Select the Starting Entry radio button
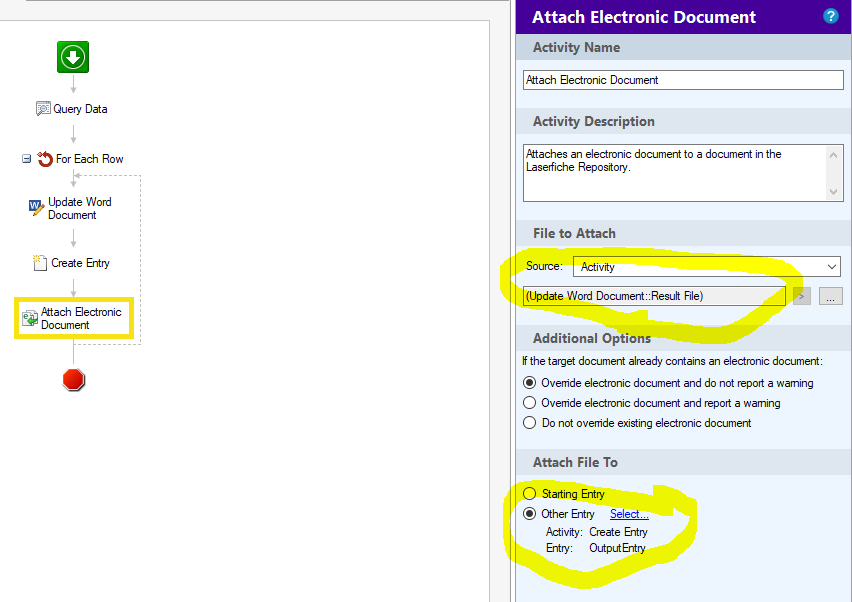The height and width of the screenshot is (602, 852). point(529,494)
